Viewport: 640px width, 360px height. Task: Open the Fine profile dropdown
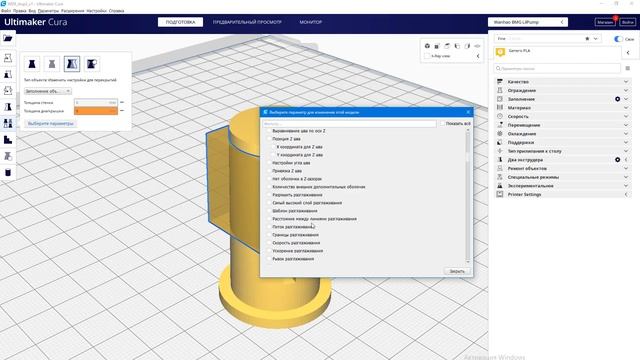point(548,39)
